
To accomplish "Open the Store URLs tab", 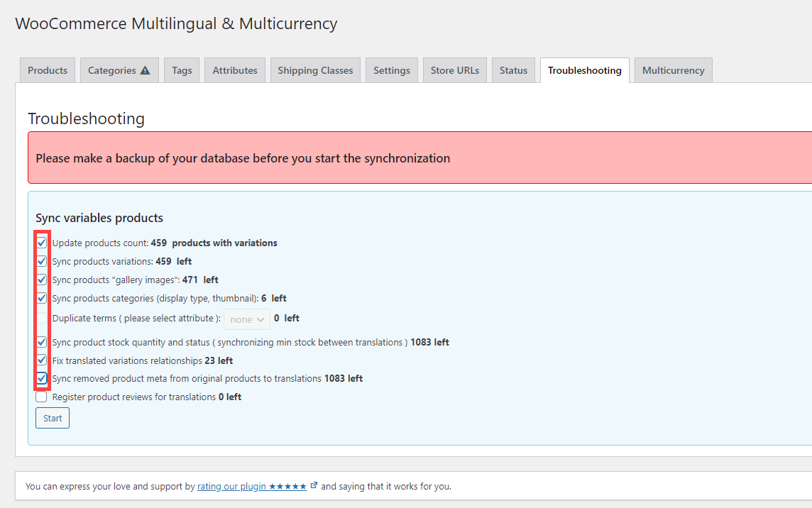I will [x=455, y=70].
